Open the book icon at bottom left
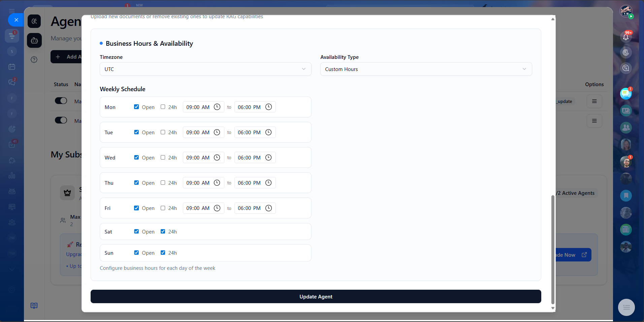644x322 pixels. tap(34, 306)
